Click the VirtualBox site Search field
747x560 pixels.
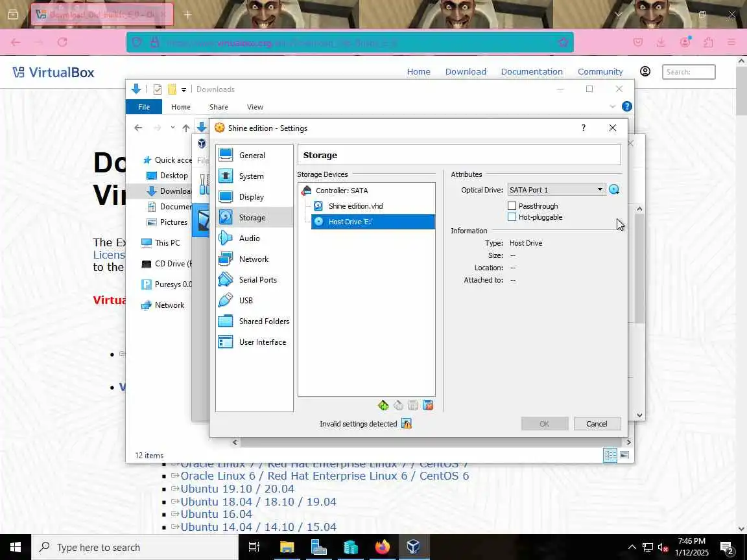[689, 72]
